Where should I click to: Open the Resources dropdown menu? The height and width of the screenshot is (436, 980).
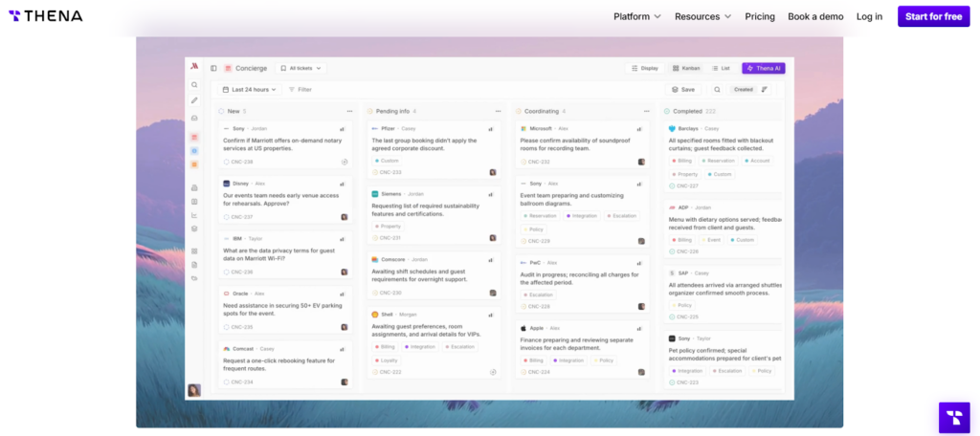click(x=702, y=17)
